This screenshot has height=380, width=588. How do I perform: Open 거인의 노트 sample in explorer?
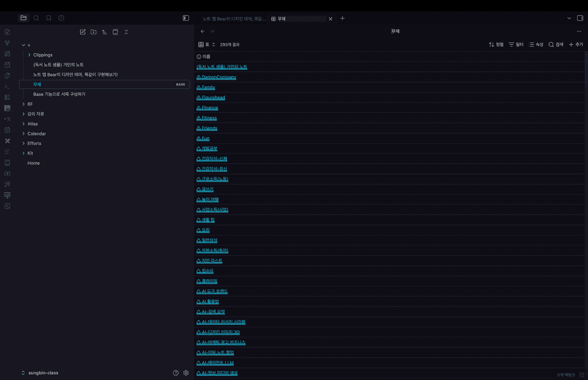coord(59,65)
